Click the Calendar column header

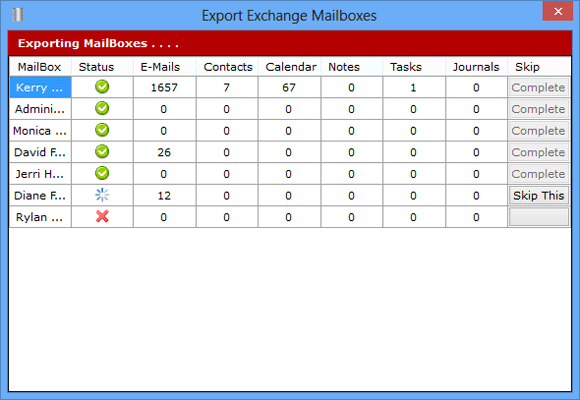(x=291, y=67)
